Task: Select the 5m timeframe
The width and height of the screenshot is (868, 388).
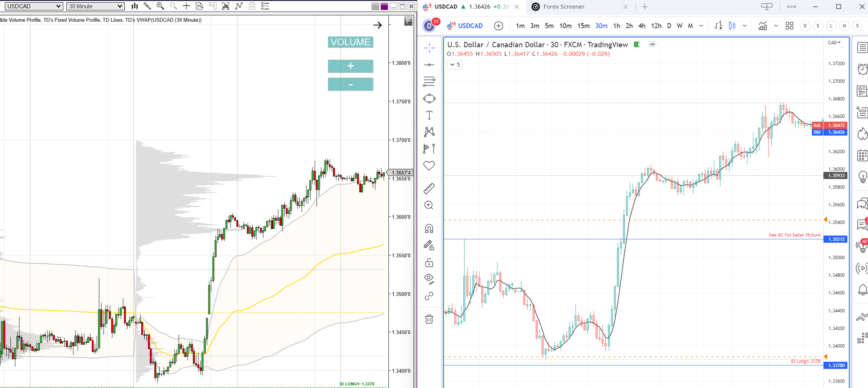Action: coord(549,26)
